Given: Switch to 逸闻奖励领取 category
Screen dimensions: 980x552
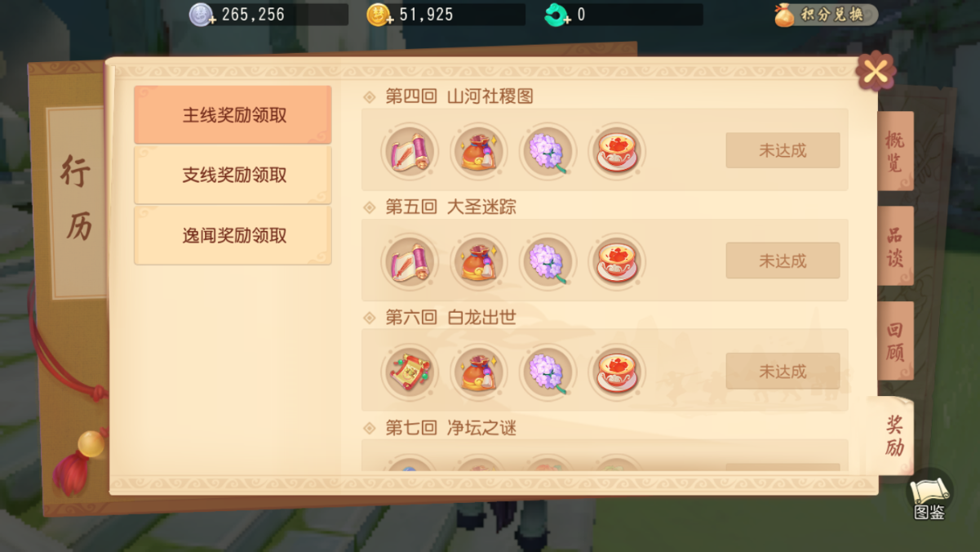Looking at the screenshot, I should coord(233,235).
